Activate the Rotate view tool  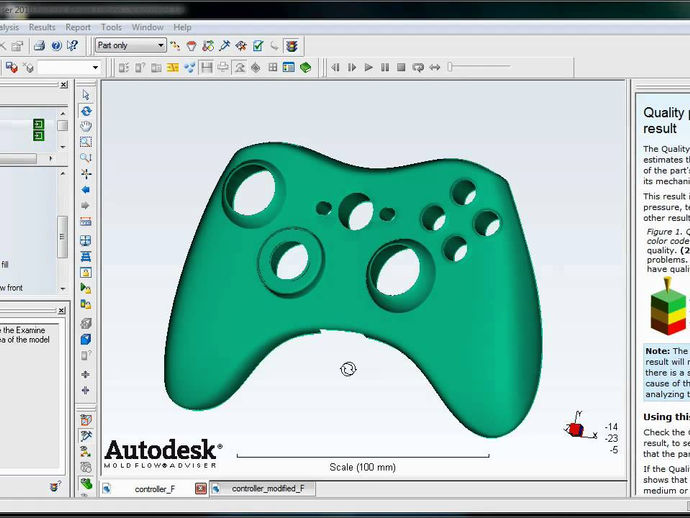click(86, 111)
